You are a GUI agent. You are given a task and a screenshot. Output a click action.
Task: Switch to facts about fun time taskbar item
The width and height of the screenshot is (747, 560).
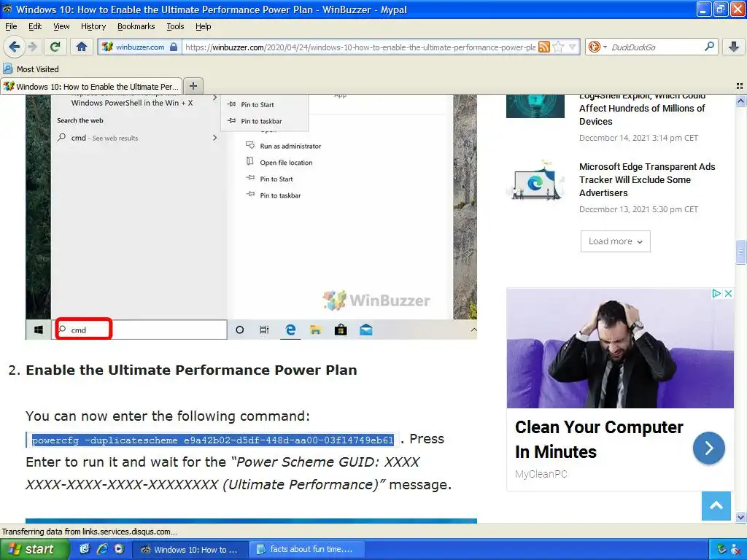click(x=308, y=549)
